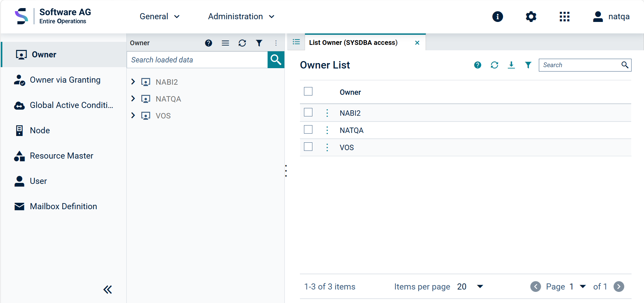644x303 pixels.
Task: Select NATQA in the owner tree
Action: tap(168, 99)
